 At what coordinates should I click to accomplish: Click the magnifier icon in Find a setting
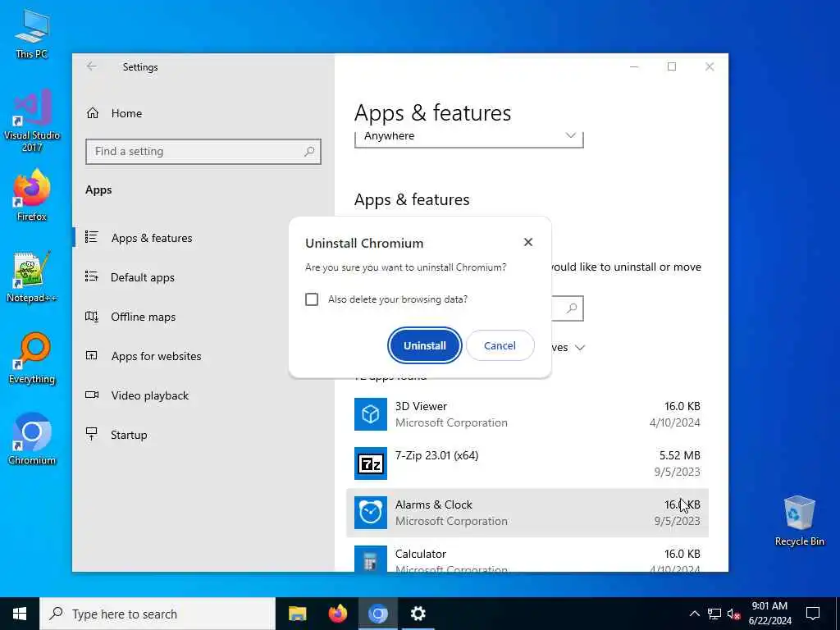[x=309, y=152]
